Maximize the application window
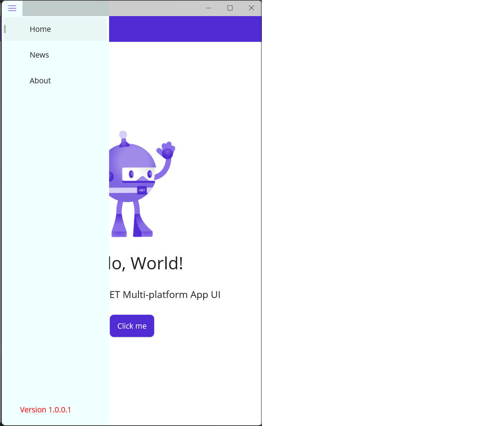This screenshot has height=426, width=504. 230,8
